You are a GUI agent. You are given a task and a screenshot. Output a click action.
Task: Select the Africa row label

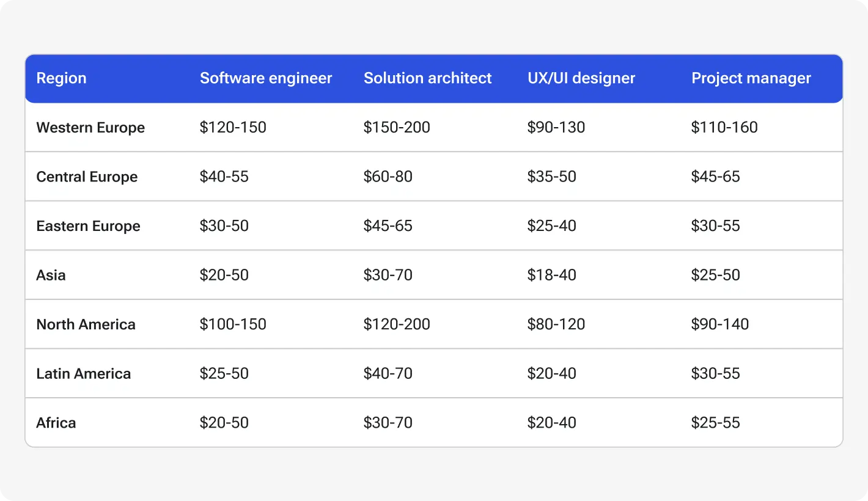point(56,422)
